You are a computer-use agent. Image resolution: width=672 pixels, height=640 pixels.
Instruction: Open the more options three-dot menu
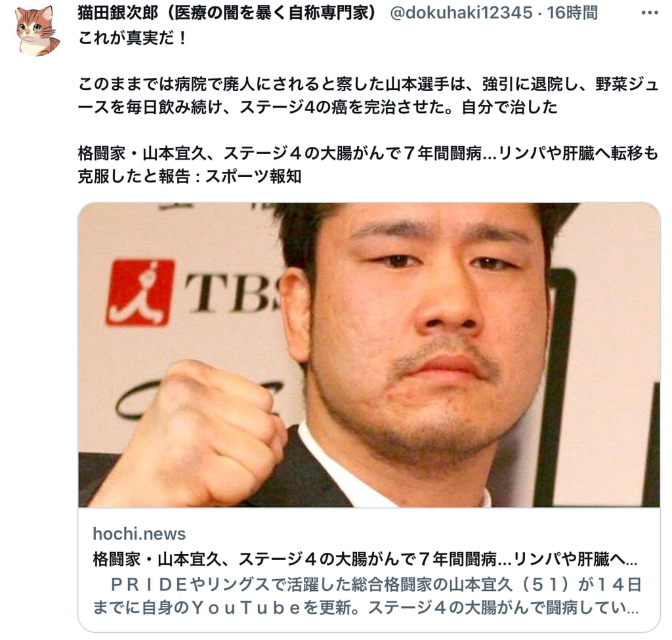649,13
